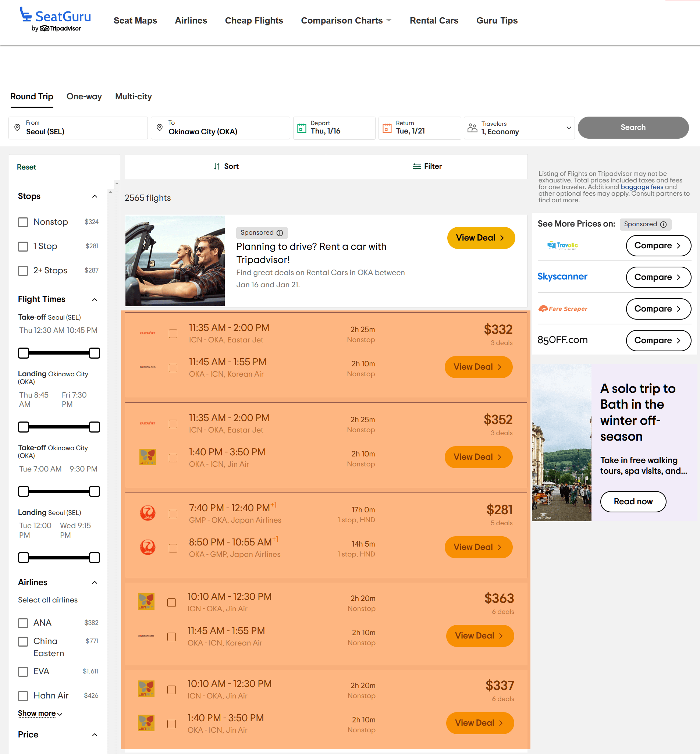Click the Jin Air logo on the $363 flight
The image size is (700, 754).
point(146,602)
